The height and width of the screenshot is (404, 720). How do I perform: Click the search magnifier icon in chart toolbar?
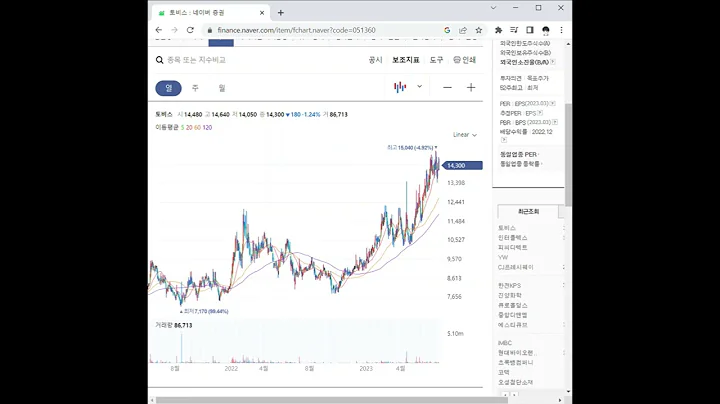(x=159, y=60)
